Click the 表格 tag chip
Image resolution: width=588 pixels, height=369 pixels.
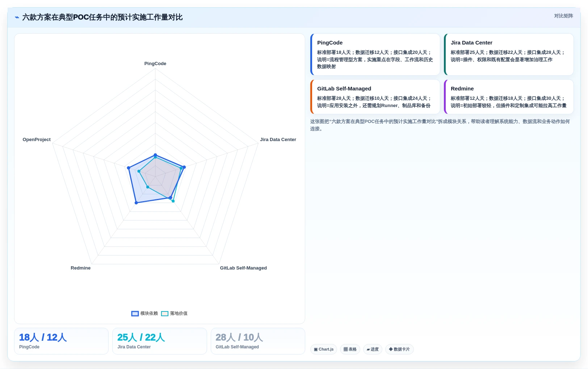(x=350, y=349)
